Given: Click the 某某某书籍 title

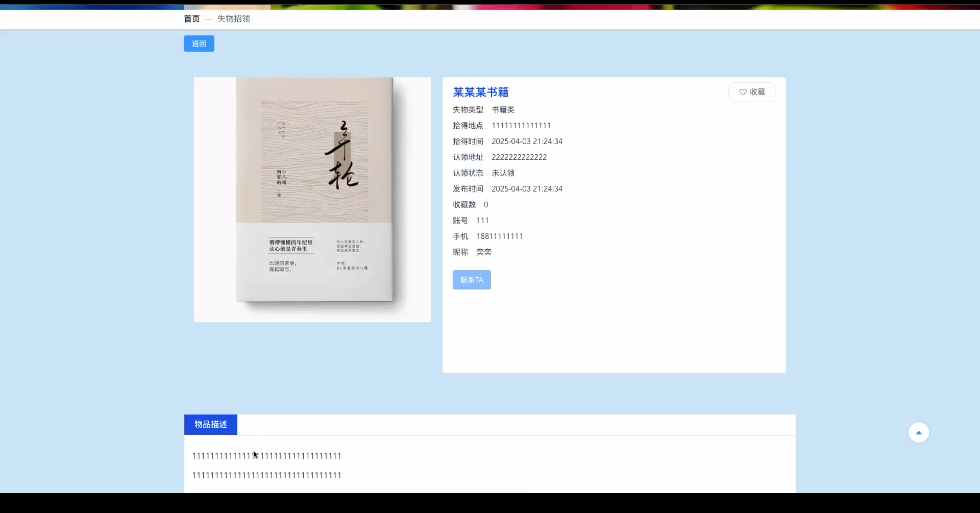Looking at the screenshot, I should coord(481,92).
